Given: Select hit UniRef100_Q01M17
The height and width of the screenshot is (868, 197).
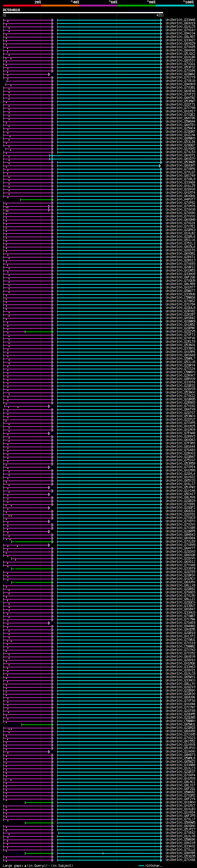Looking at the screenshot, I should point(180,111).
